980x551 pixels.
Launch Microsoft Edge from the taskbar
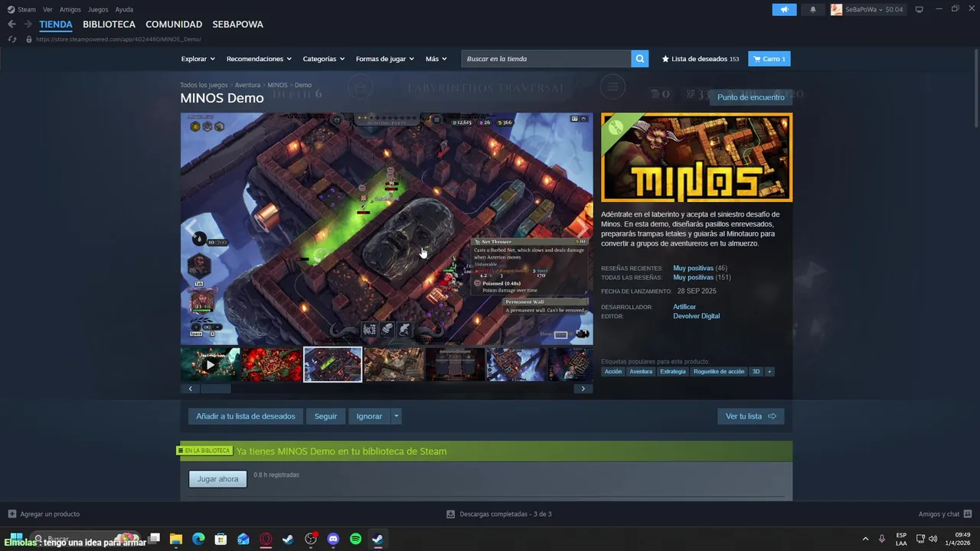pos(198,539)
